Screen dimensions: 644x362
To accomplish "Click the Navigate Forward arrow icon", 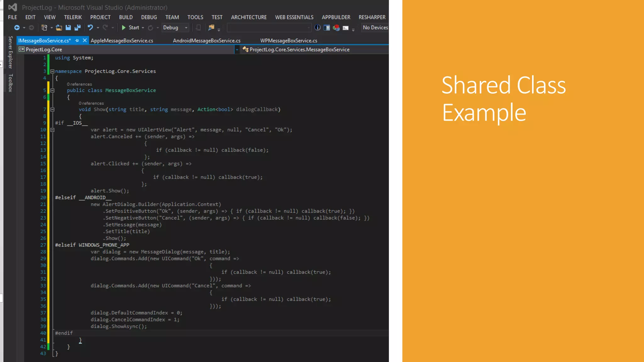I will tap(31, 28).
